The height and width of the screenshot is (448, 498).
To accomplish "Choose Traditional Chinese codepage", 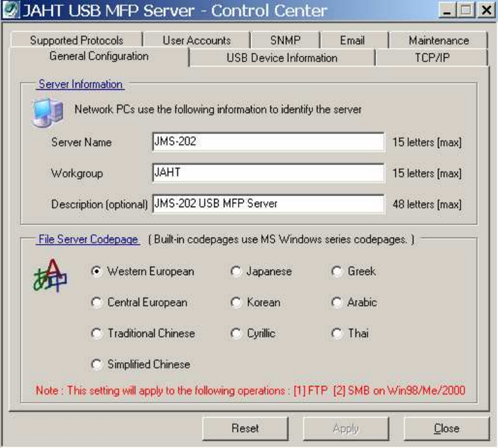I will pyautogui.click(x=143, y=333).
